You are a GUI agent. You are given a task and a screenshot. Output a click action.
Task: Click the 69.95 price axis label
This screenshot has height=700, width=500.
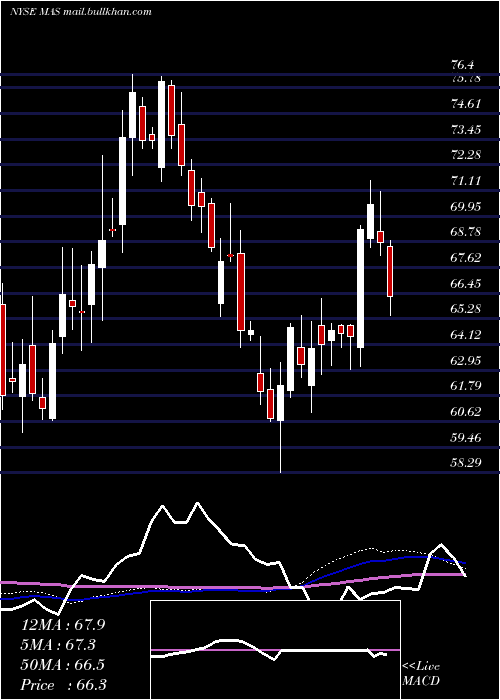466,207
